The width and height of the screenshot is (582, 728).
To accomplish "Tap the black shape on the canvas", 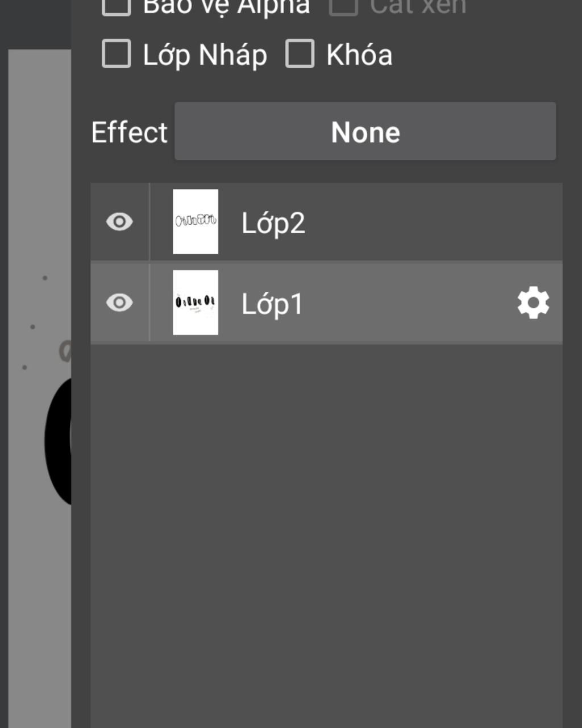I will (x=58, y=441).
